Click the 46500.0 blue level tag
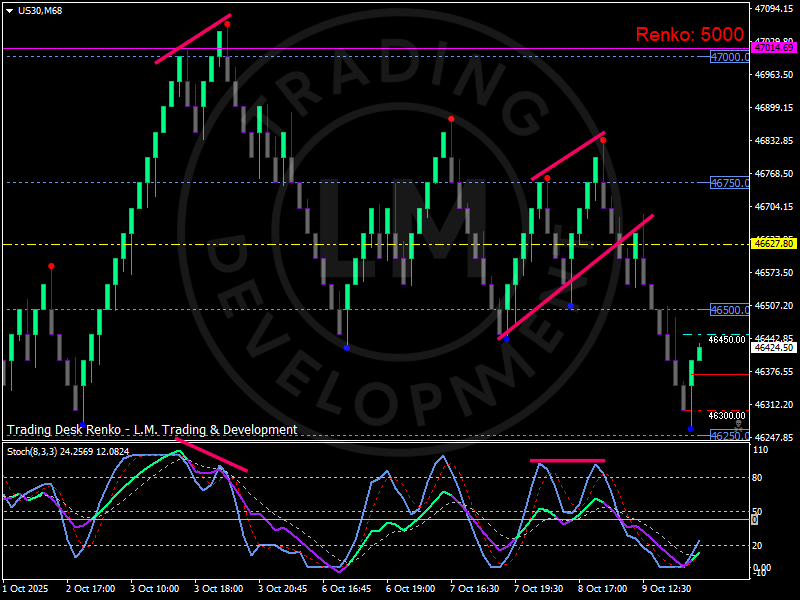 point(729,310)
